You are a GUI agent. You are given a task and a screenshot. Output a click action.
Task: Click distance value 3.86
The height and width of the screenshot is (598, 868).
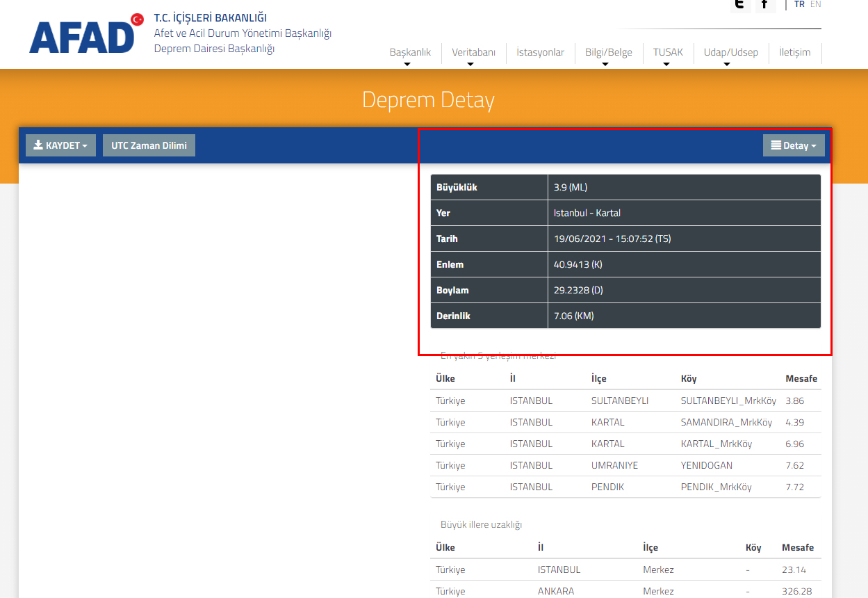coord(795,401)
